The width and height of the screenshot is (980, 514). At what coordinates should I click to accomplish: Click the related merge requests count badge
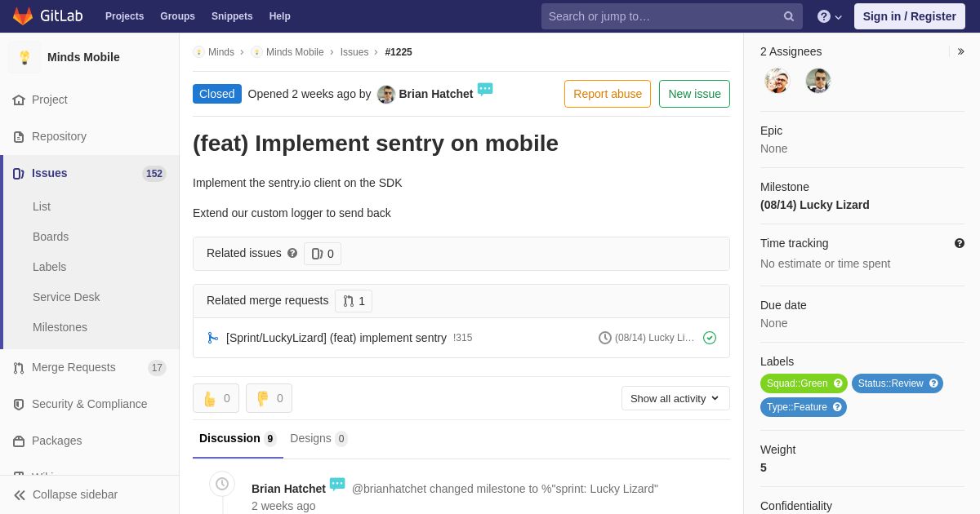[x=354, y=301]
